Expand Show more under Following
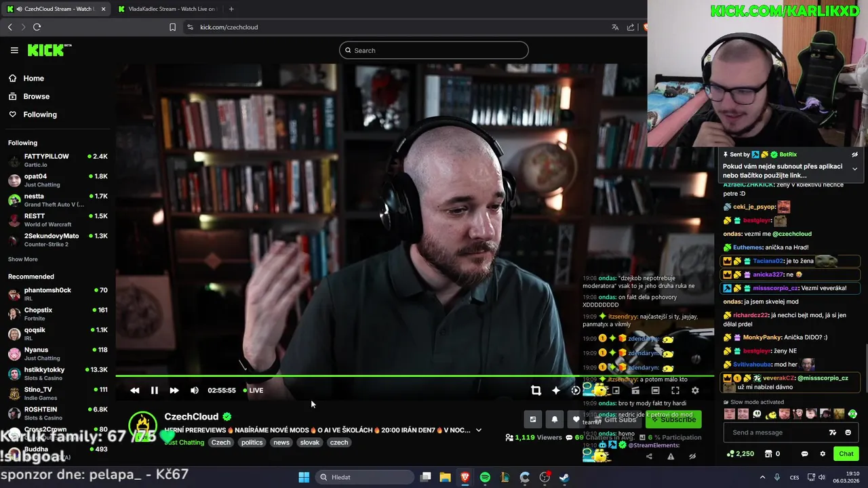The image size is (868, 488). coord(23,260)
